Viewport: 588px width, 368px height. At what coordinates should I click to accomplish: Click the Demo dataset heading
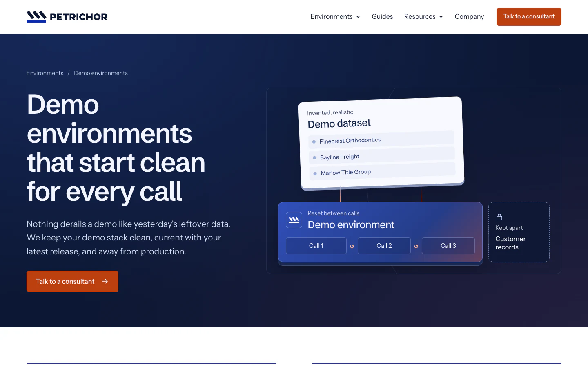[339, 123]
